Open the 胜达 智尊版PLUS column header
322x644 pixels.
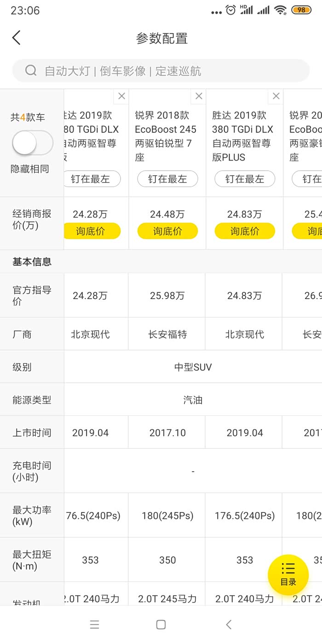[x=243, y=136]
